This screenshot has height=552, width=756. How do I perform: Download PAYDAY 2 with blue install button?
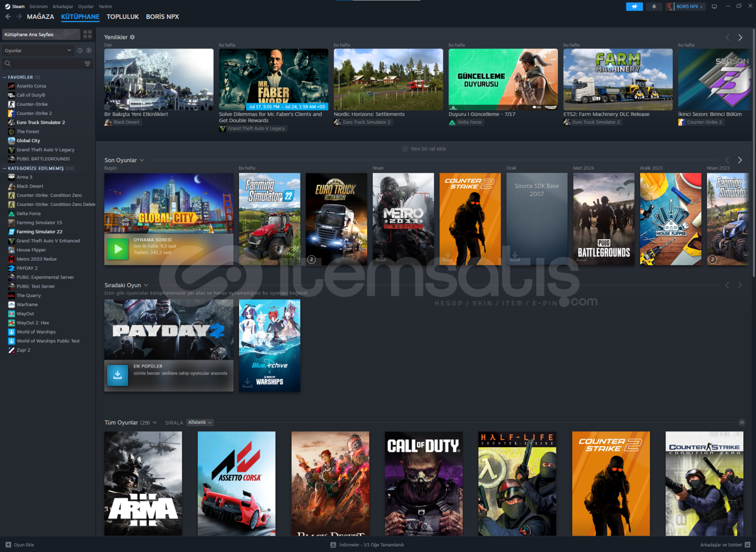click(x=117, y=376)
